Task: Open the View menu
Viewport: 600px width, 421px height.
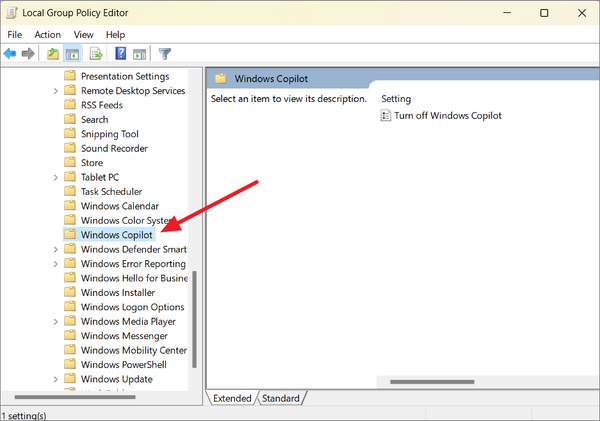Action: click(x=83, y=35)
